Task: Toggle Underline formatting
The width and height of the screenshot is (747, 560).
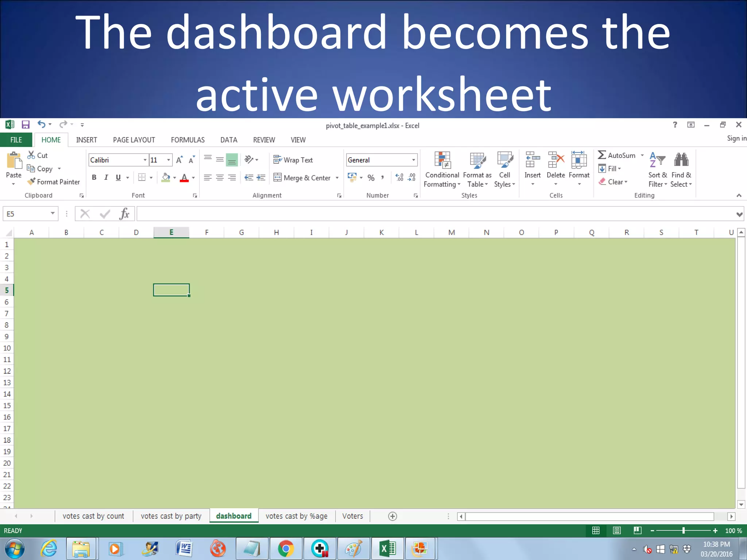Action: 118,178
